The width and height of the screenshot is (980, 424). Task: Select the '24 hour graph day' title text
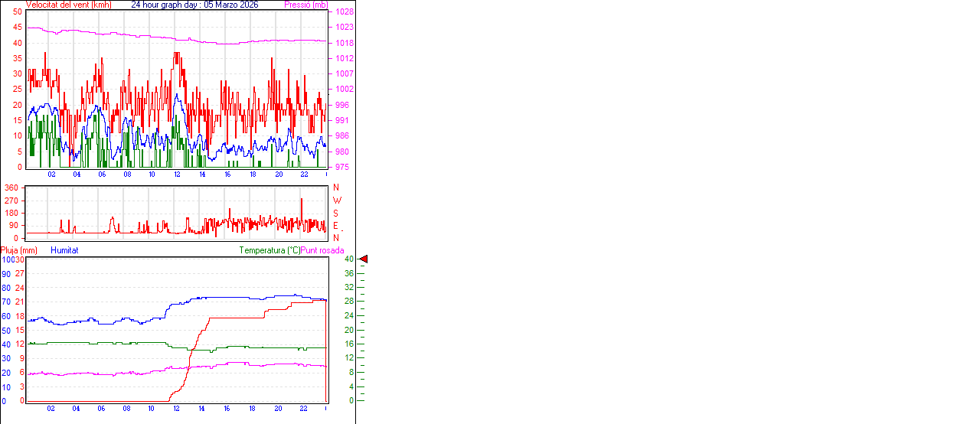coord(194,5)
